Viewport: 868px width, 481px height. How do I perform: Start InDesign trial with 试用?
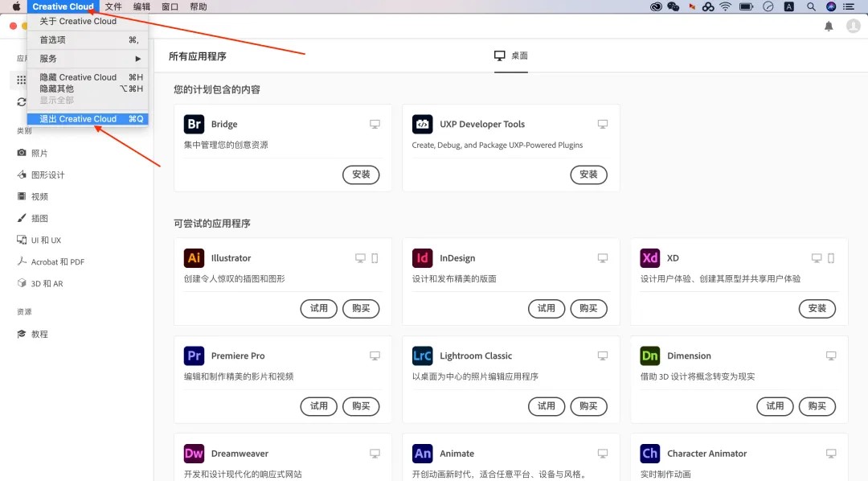pos(547,309)
